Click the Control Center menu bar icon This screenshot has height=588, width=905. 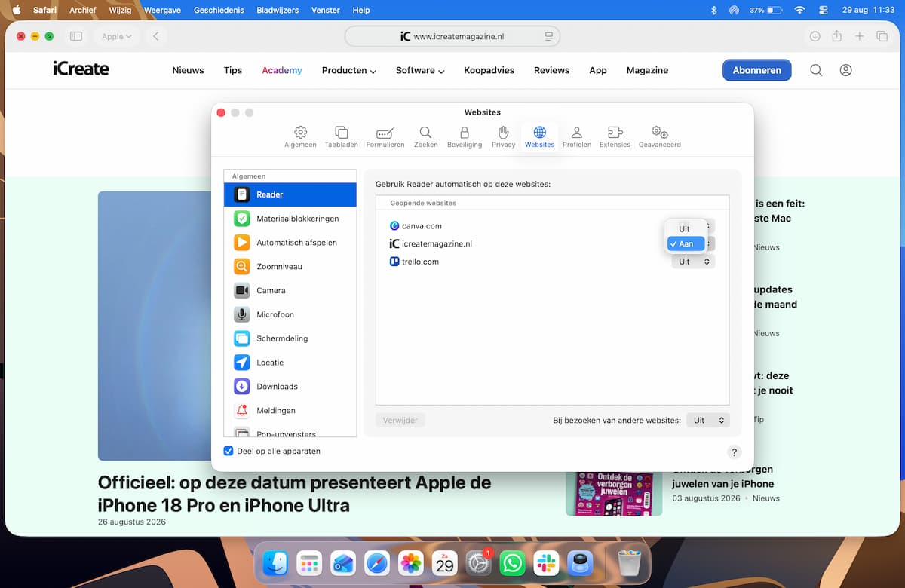tap(823, 10)
